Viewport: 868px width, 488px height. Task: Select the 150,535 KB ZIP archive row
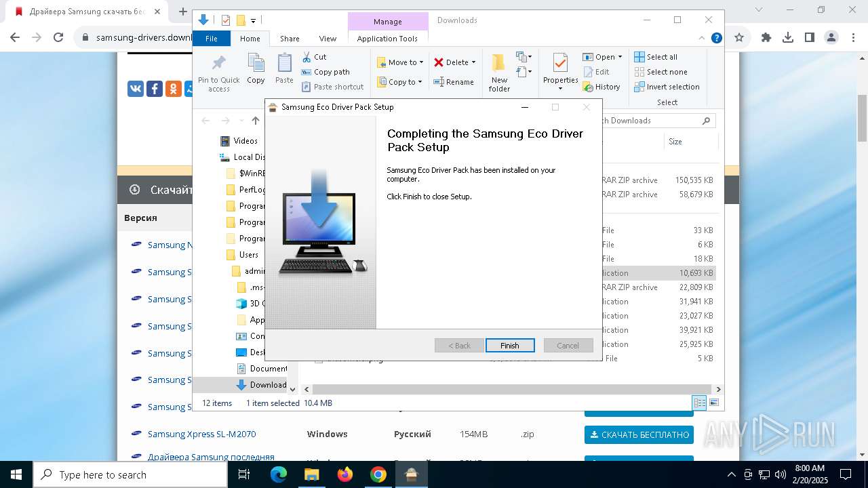658,180
